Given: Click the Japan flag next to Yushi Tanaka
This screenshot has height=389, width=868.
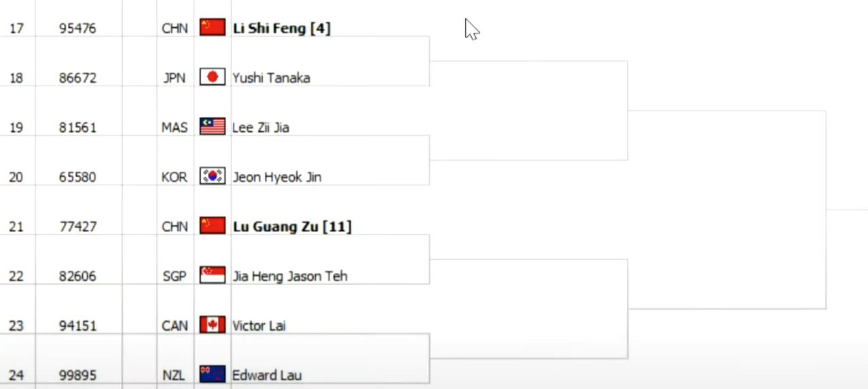Looking at the screenshot, I should pos(213,77).
